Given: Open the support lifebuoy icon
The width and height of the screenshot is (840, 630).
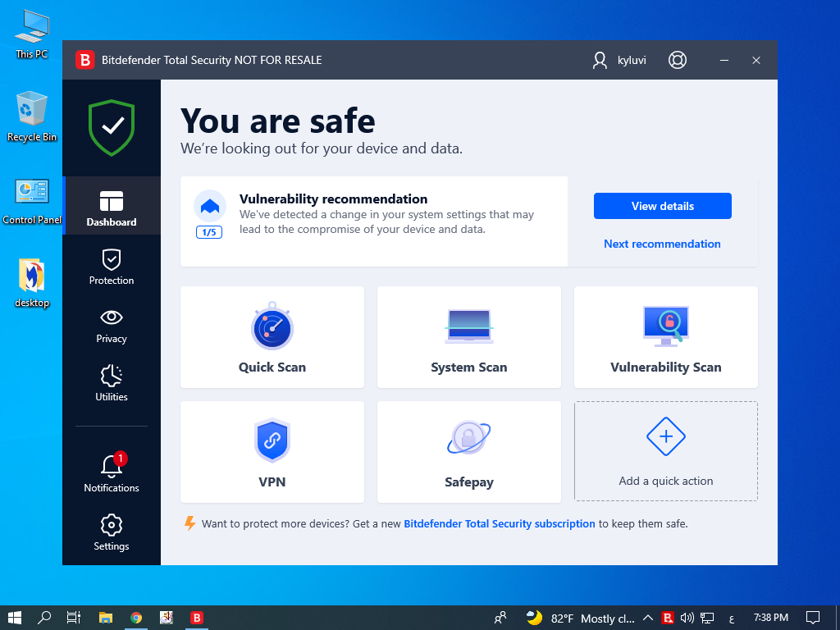Looking at the screenshot, I should point(677,60).
